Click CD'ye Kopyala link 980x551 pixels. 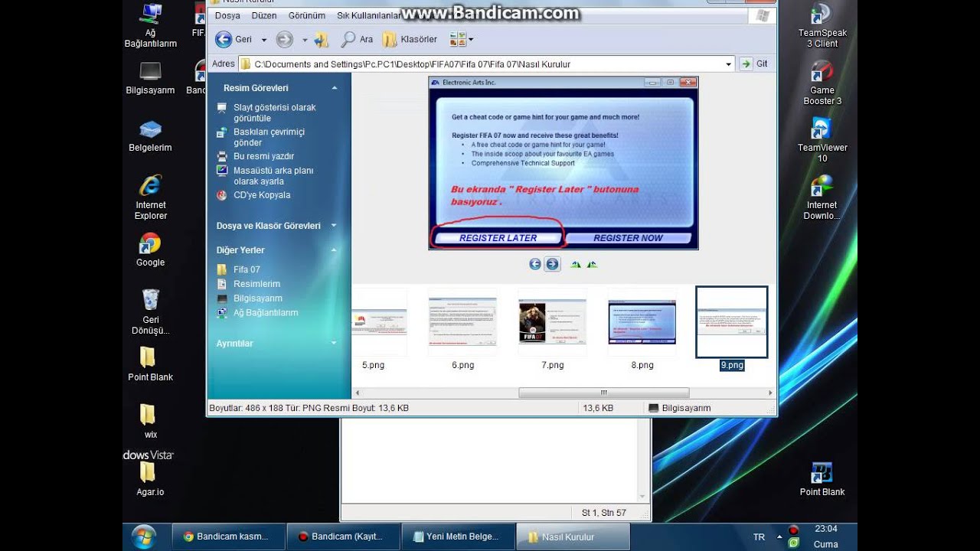click(262, 195)
